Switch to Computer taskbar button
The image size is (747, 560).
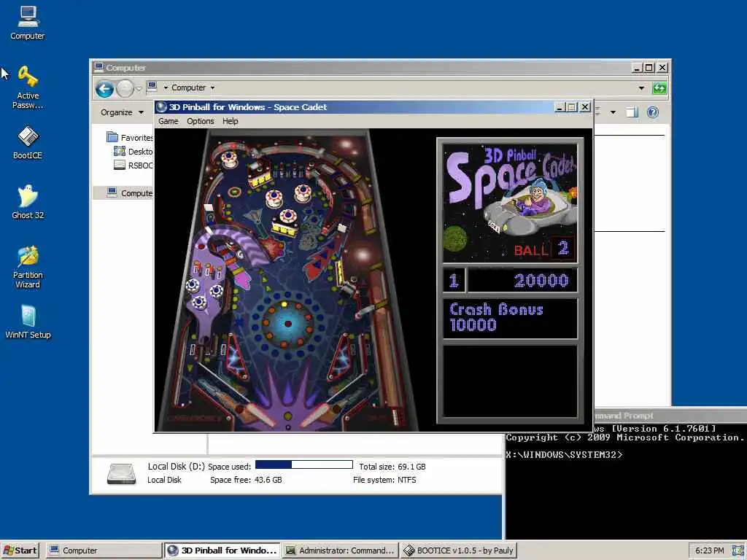point(104,551)
